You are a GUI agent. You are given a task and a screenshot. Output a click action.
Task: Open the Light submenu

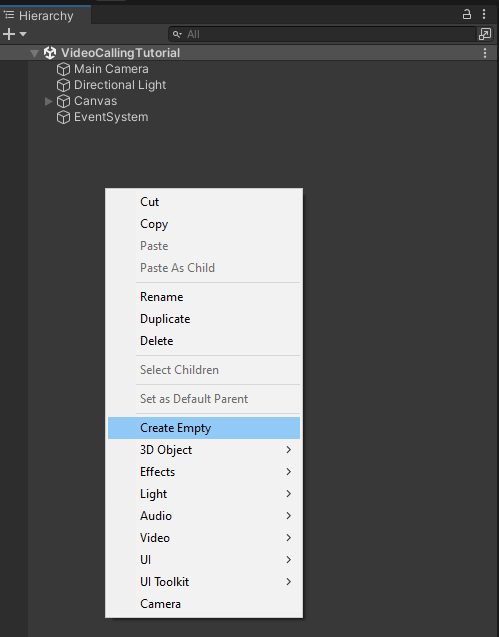[204, 494]
